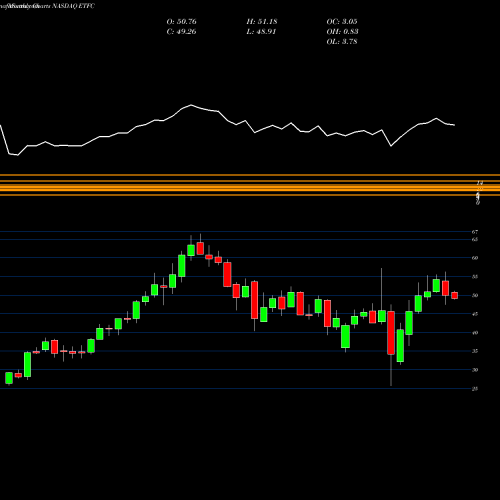Click the close price 'C: 49.26'
Screen dimensions: 500x500
click(181, 32)
